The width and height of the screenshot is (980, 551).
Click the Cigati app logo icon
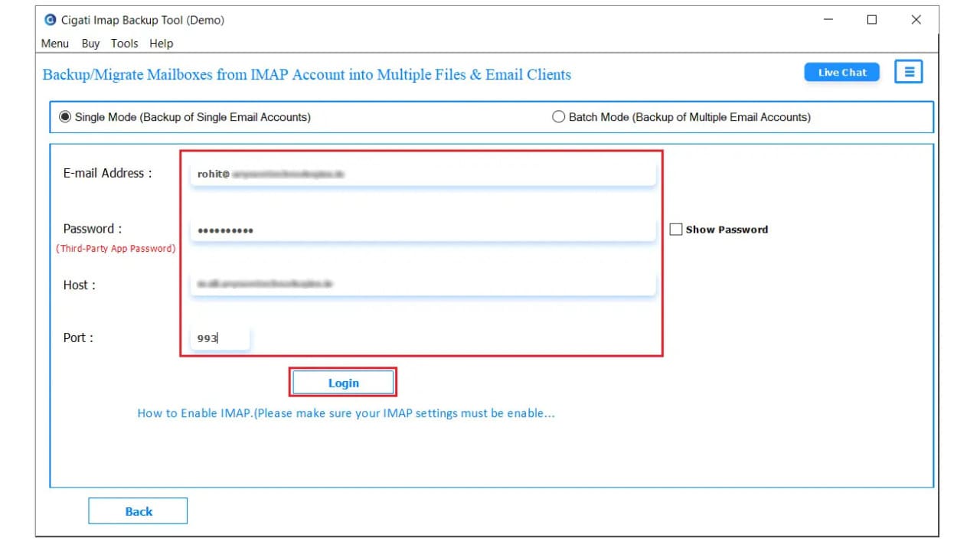point(51,20)
